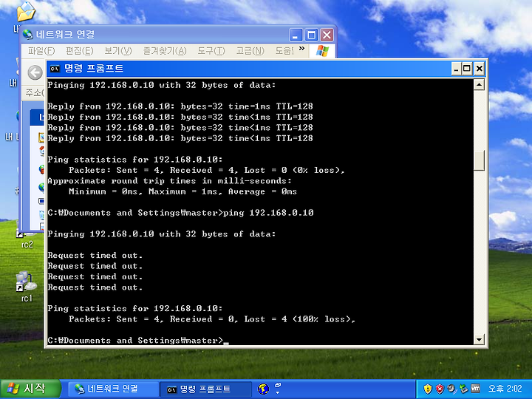Click the red shield alert tray icon
This screenshot has height=399, width=532.
coord(440,389)
